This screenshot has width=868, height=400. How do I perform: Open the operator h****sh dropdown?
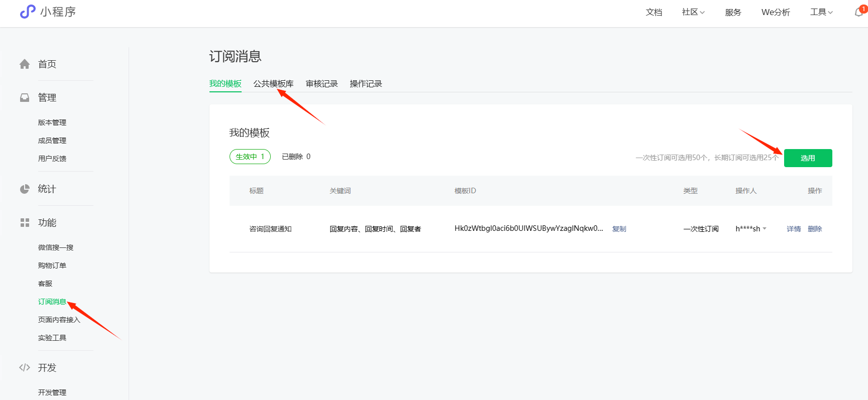tap(751, 229)
